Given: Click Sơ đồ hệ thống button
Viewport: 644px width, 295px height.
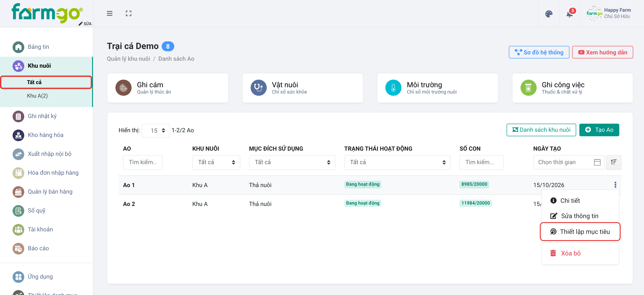Looking at the screenshot, I should point(539,52).
